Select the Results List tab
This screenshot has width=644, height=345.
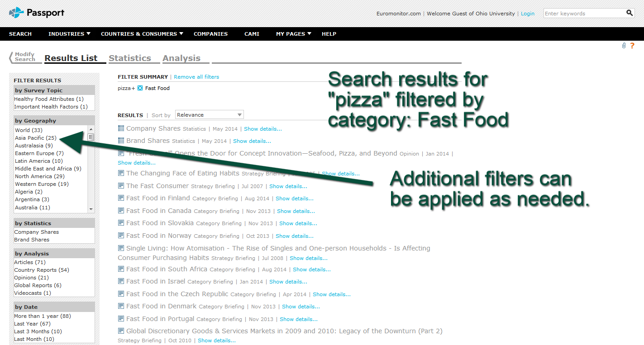pos(71,58)
